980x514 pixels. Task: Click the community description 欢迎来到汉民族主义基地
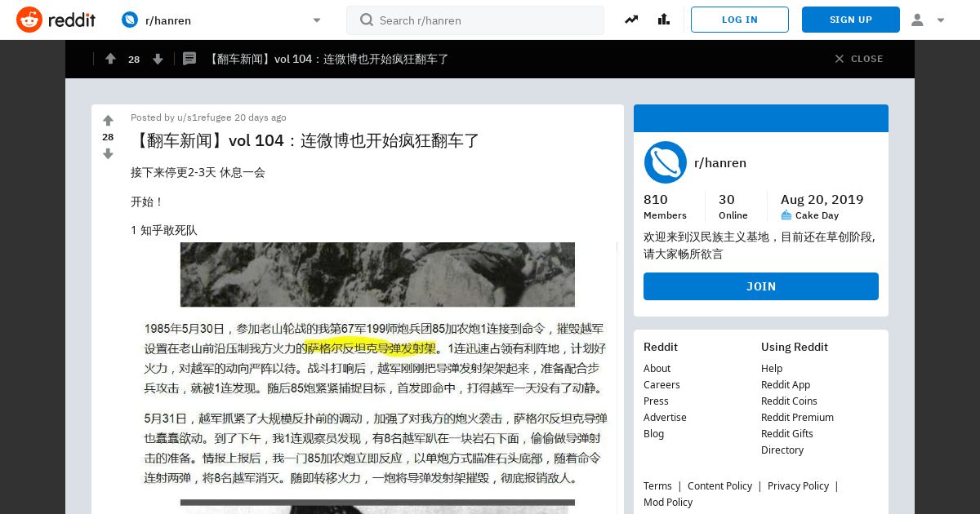(759, 245)
